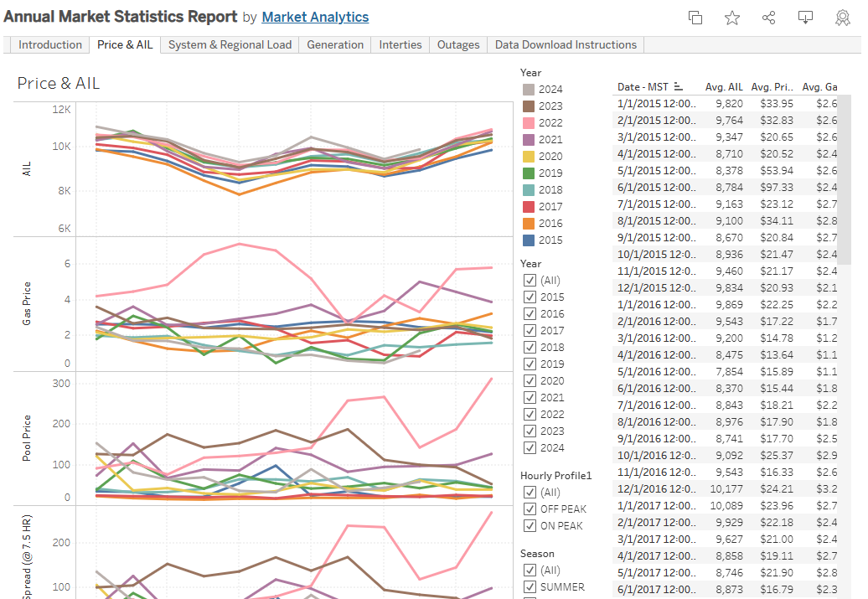Screen dimensions: 868x599
Task: Click the make a copy icon
Action: click(x=695, y=18)
